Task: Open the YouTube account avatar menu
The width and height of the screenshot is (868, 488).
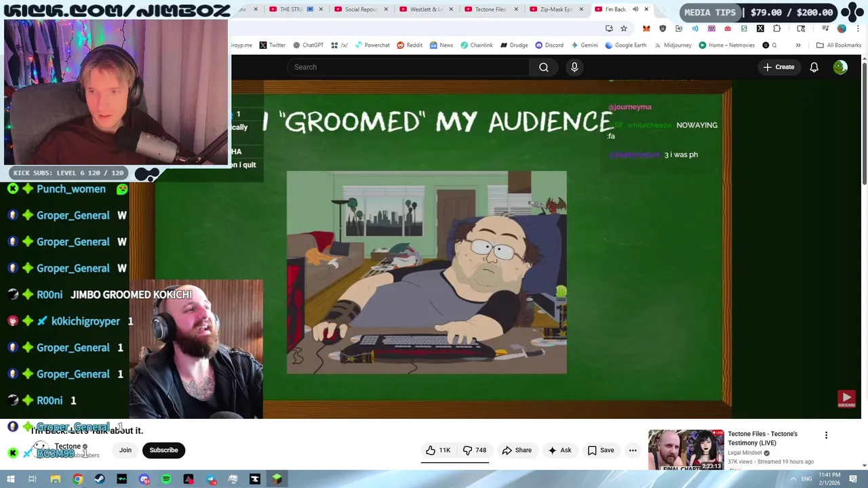Action: click(x=840, y=67)
